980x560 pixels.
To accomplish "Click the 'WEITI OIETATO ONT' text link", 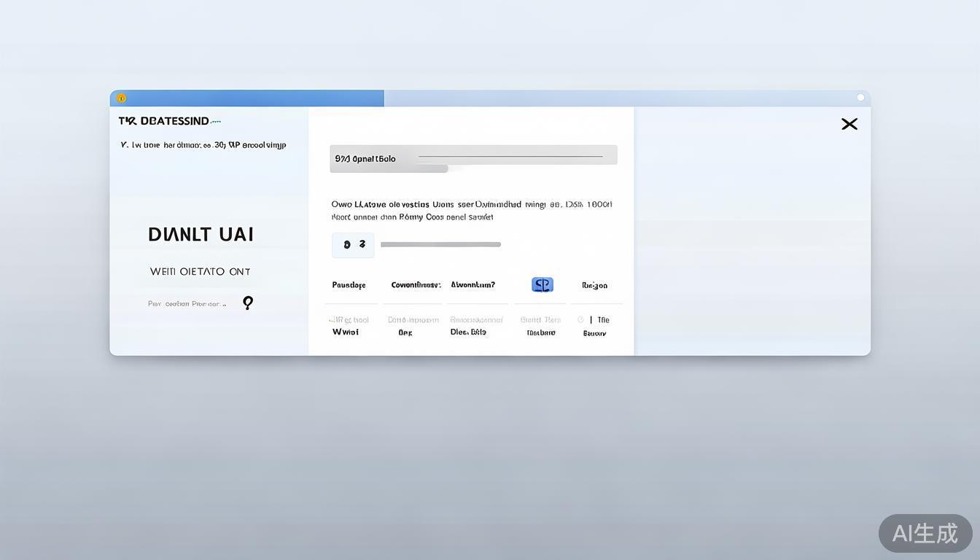I will [200, 271].
